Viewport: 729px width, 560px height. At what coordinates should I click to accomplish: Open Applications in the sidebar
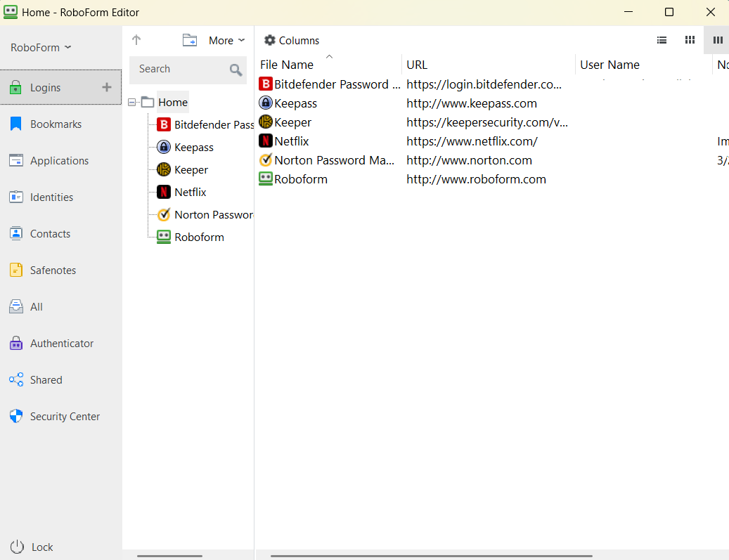point(61,161)
